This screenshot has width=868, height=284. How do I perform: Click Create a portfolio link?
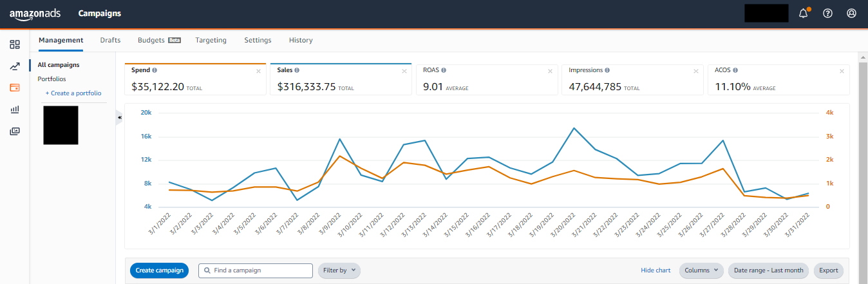pyautogui.click(x=73, y=93)
